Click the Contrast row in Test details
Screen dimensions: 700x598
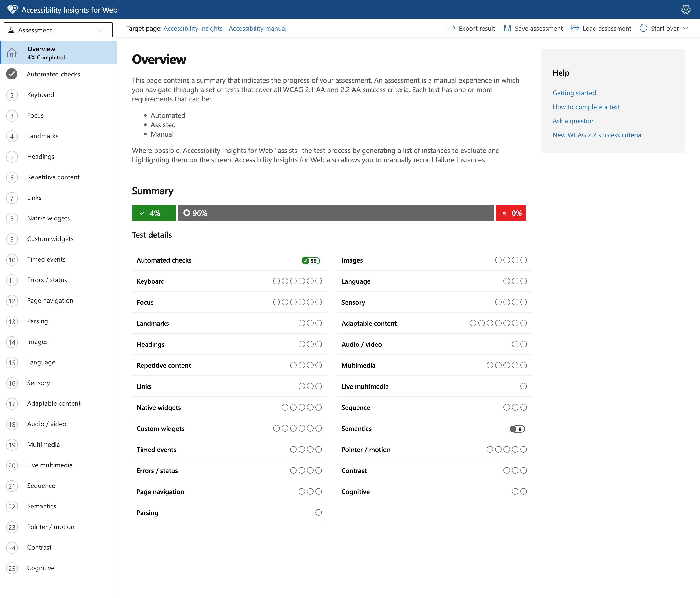[434, 471]
